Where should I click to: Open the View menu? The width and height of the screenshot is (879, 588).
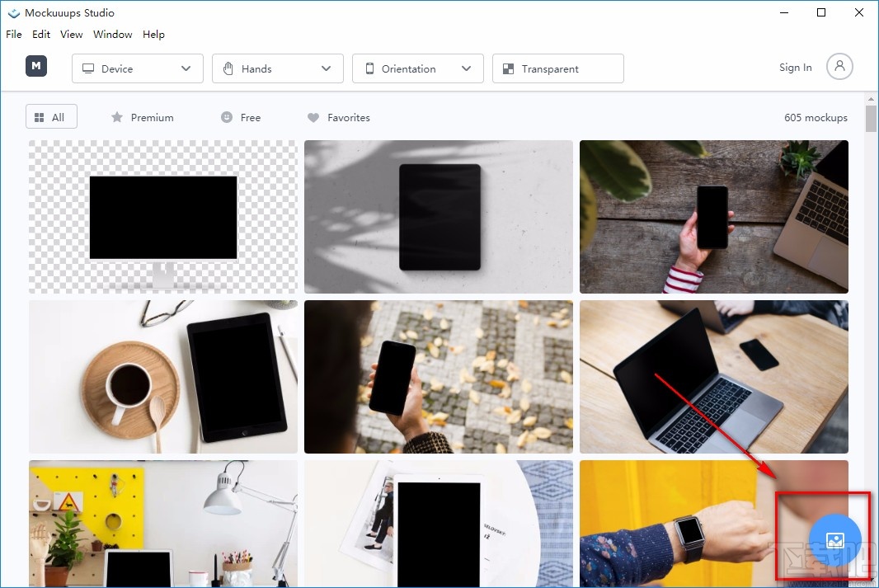71,34
